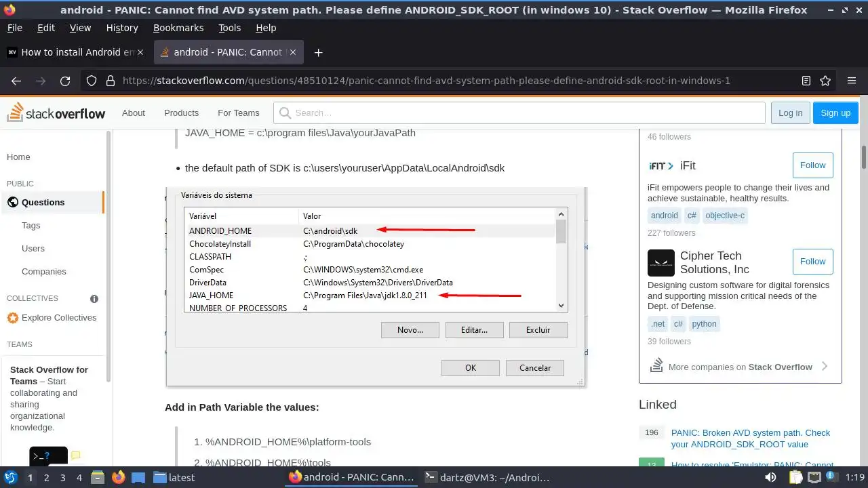Open the Help menu
The height and width of the screenshot is (488, 868).
coord(266,28)
